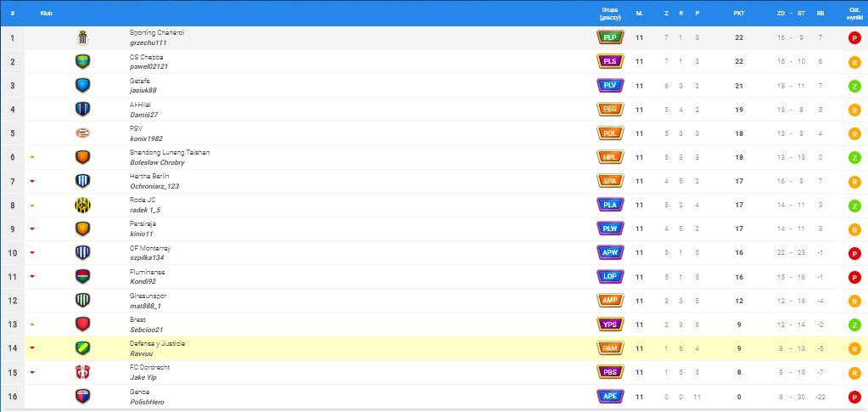Click the PAM group badge
Viewport: 868px width, 412px height.
[x=609, y=348]
